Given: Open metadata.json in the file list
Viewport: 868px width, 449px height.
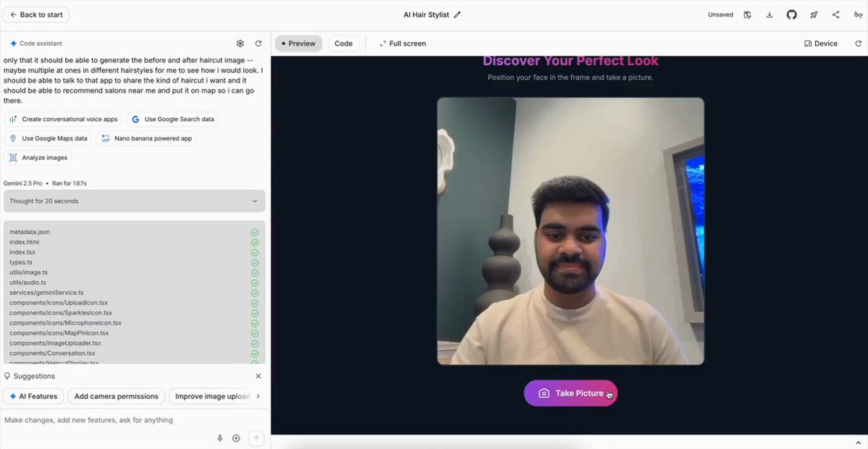Looking at the screenshot, I should pos(30,232).
